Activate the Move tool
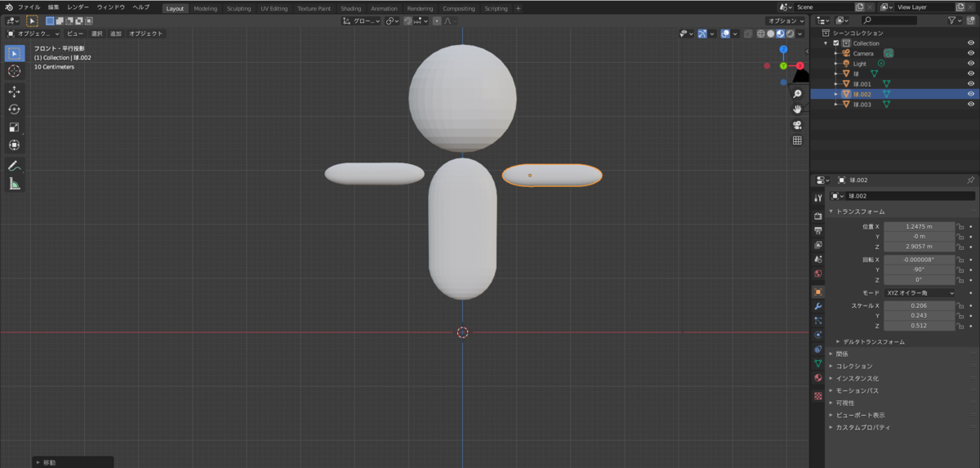The width and height of the screenshot is (980, 468). click(x=15, y=92)
